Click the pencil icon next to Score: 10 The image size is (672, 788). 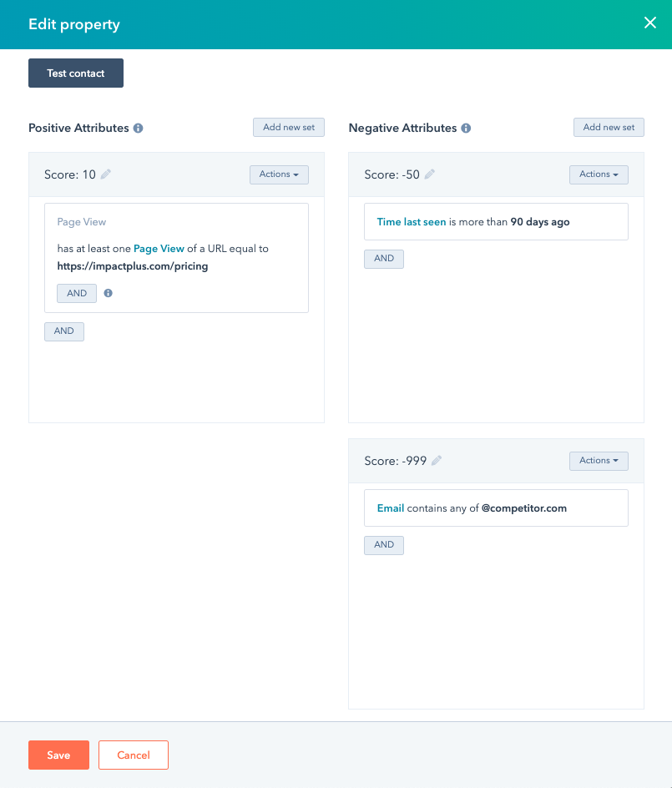104,174
